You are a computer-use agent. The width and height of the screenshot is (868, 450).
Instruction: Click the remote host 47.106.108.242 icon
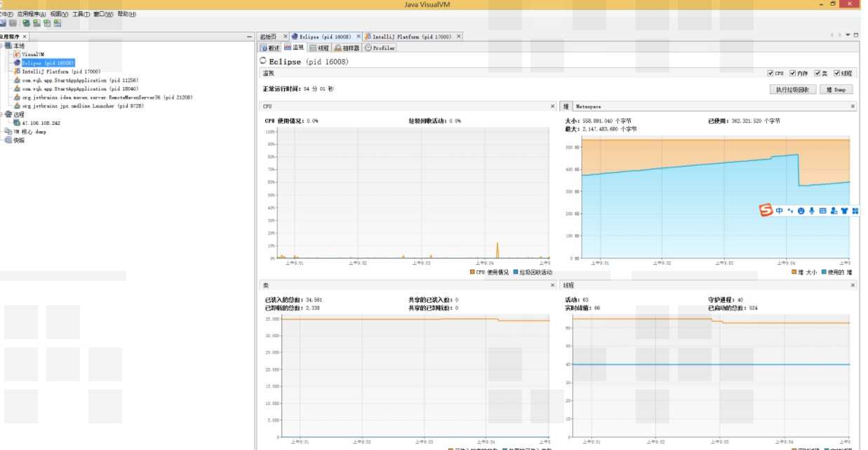point(17,123)
